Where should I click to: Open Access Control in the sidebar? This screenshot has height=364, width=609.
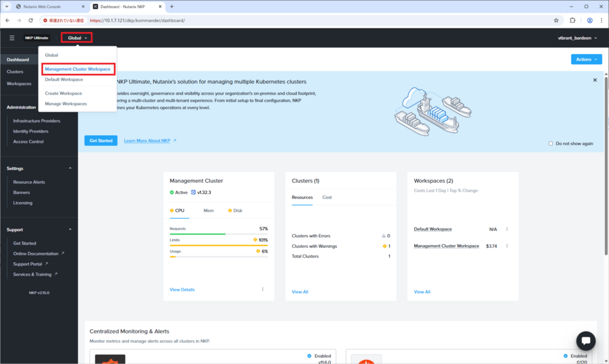pos(29,141)
